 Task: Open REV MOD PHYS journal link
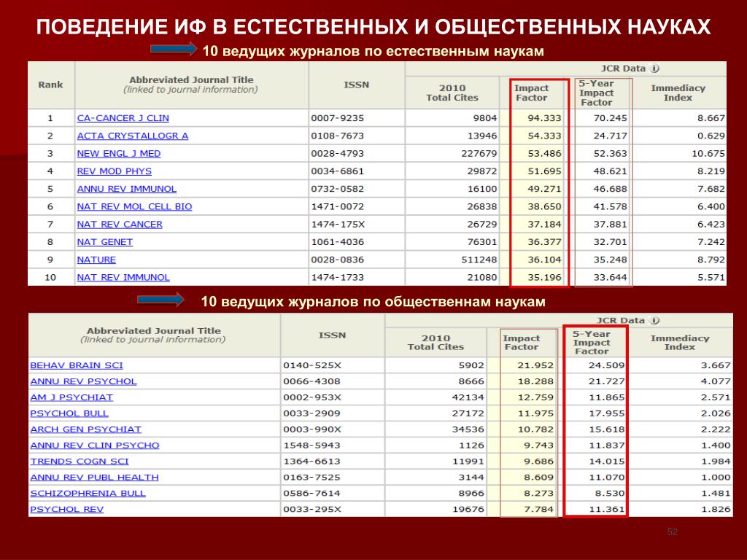click(x=115, y=171)
